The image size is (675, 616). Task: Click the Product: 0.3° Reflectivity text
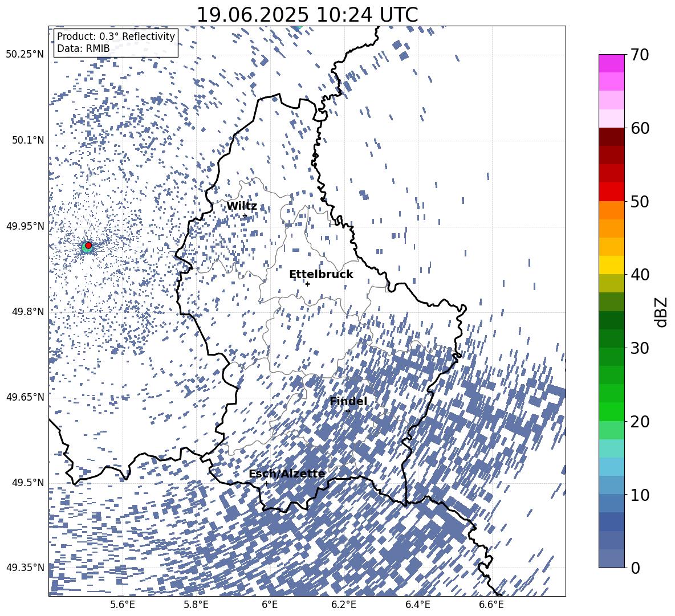(x=116, y=36)
